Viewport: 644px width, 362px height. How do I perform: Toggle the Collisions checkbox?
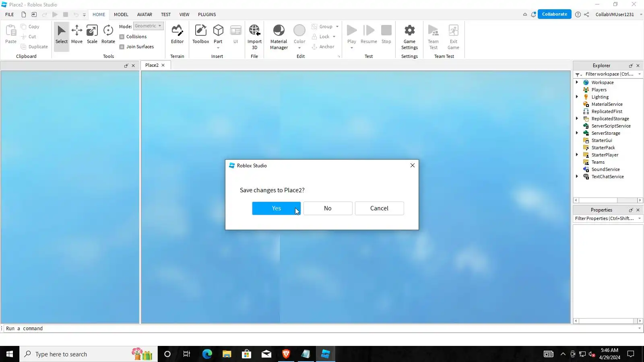tap(122, 37)
